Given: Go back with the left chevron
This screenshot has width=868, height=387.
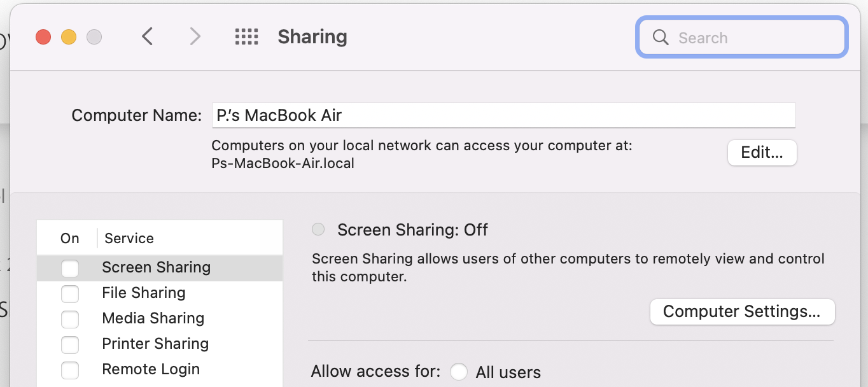Looking at the screenshot, I should [x=147, y=37].
